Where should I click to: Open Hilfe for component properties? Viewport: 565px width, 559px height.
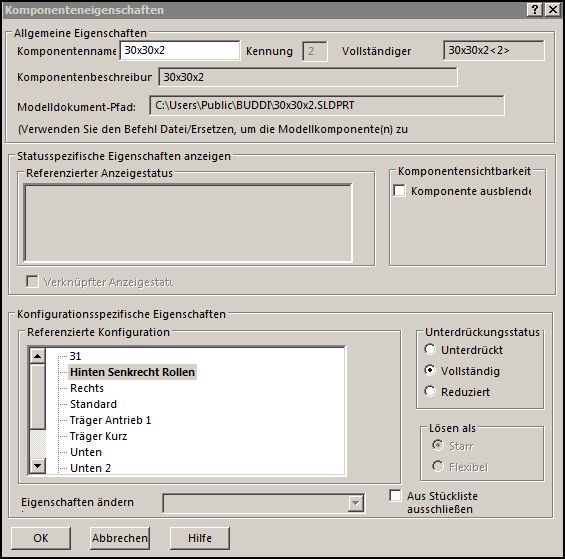pyautogui.click(x=200, y=538)
